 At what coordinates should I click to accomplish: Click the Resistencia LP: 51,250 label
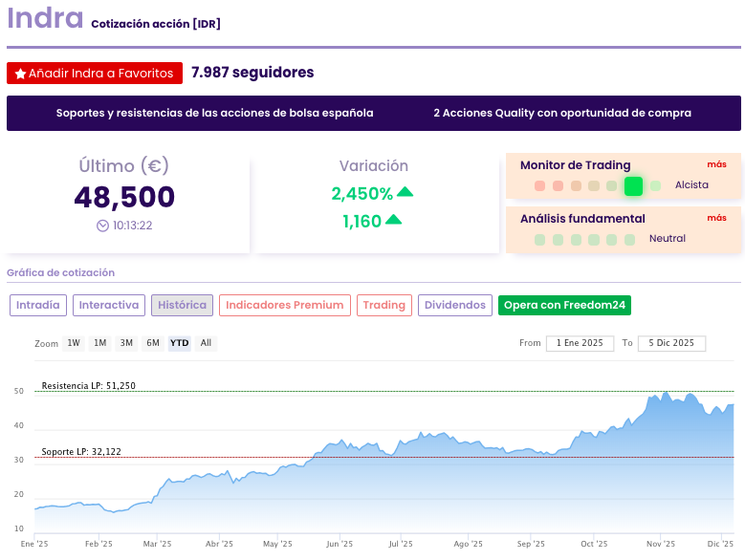(x=88, y=386)
